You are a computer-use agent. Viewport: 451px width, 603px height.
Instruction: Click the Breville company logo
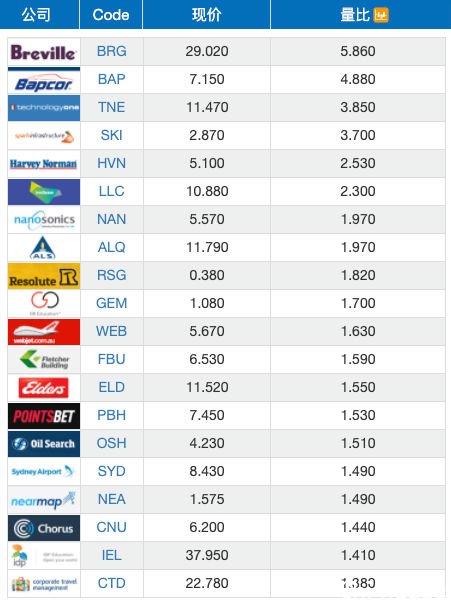(44, 52)
